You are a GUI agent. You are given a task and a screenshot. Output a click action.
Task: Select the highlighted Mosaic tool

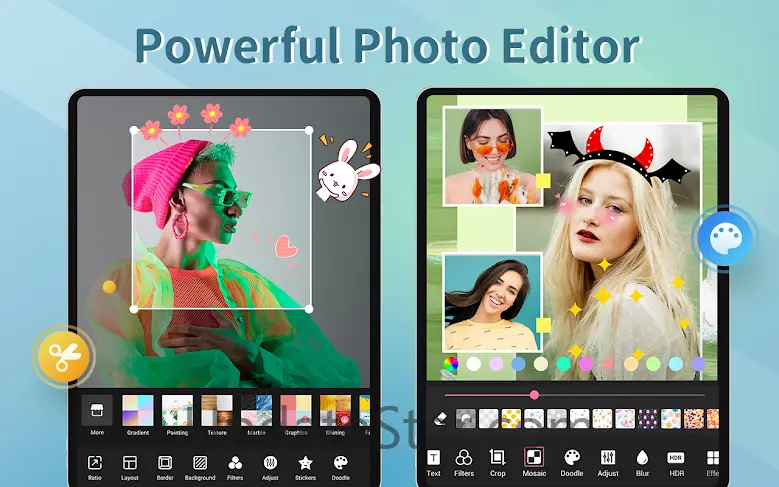click(x=534, y=463)
